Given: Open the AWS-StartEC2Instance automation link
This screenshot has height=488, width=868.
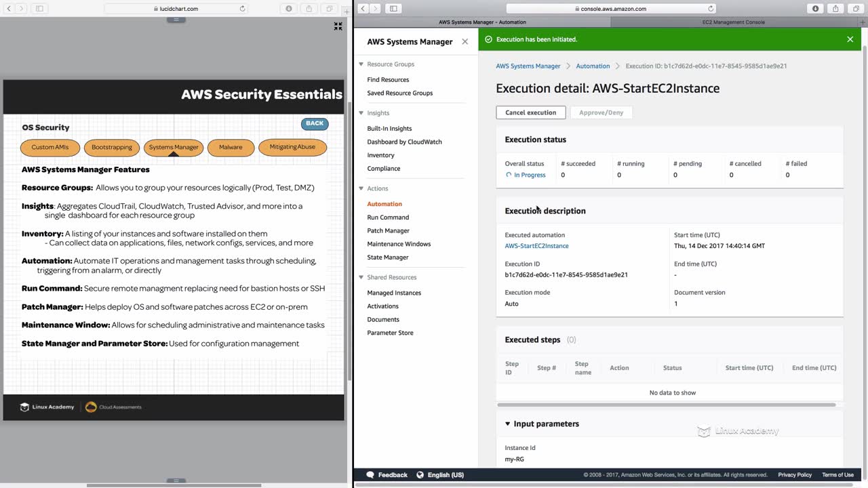Looking at the screenshot, I should click(x=536, y=246).
